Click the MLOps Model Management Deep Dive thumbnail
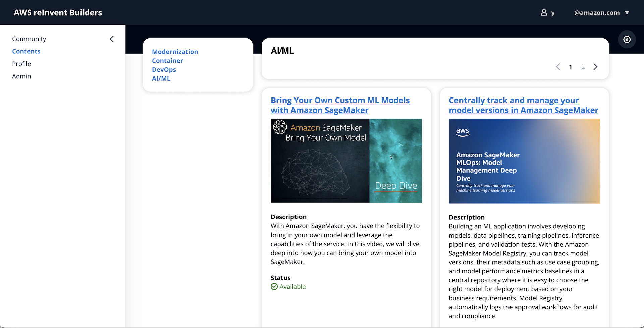 [524, 161]
